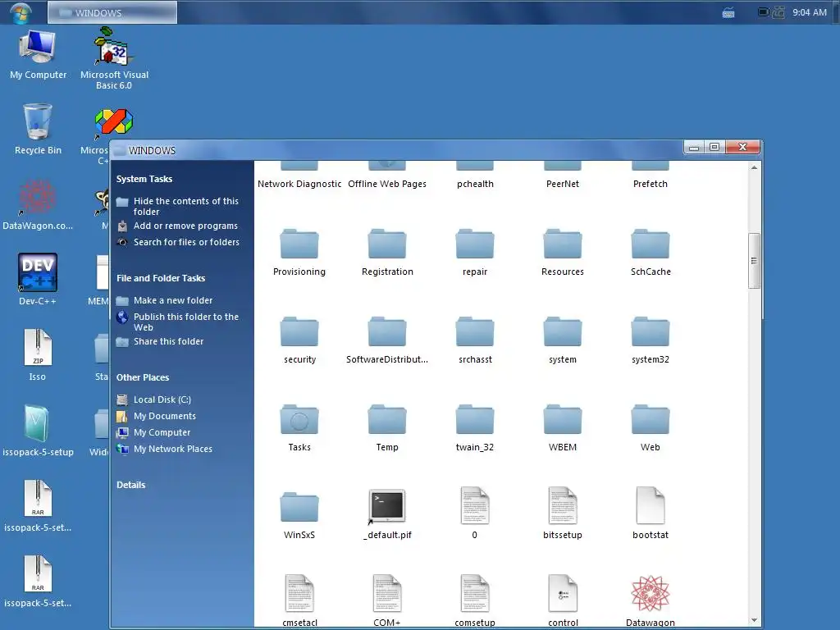Select the DataWagon.co... desktop shortcut
840x630 pixels.
[x=38, y=204]
